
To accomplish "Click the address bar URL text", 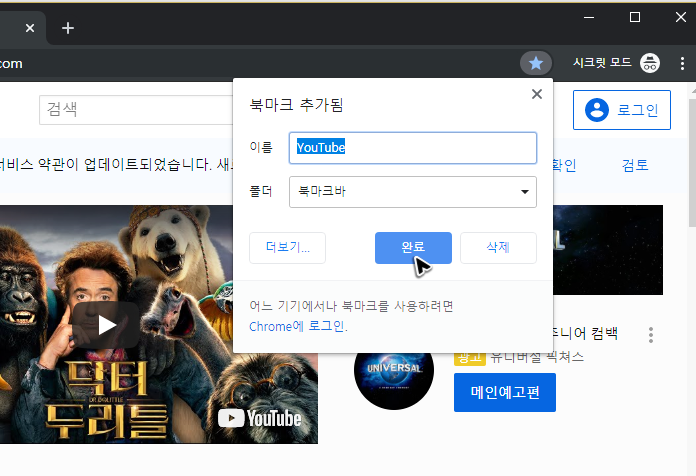I will point(11,63).
